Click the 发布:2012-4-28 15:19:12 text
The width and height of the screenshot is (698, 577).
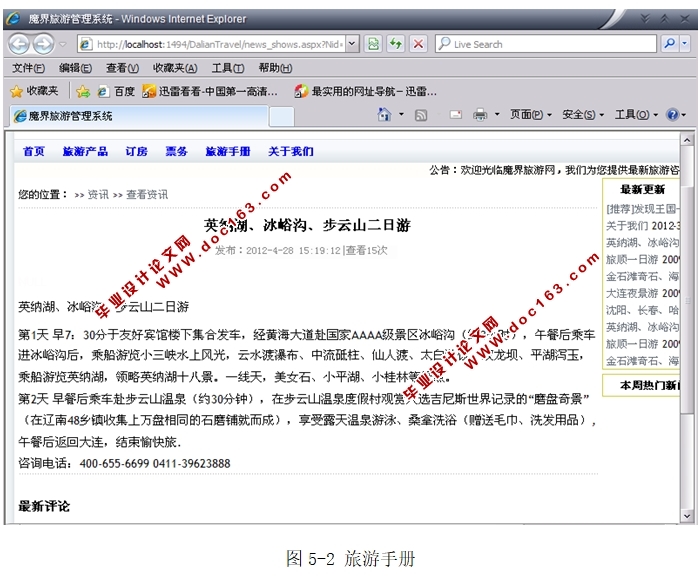[278, 251]
